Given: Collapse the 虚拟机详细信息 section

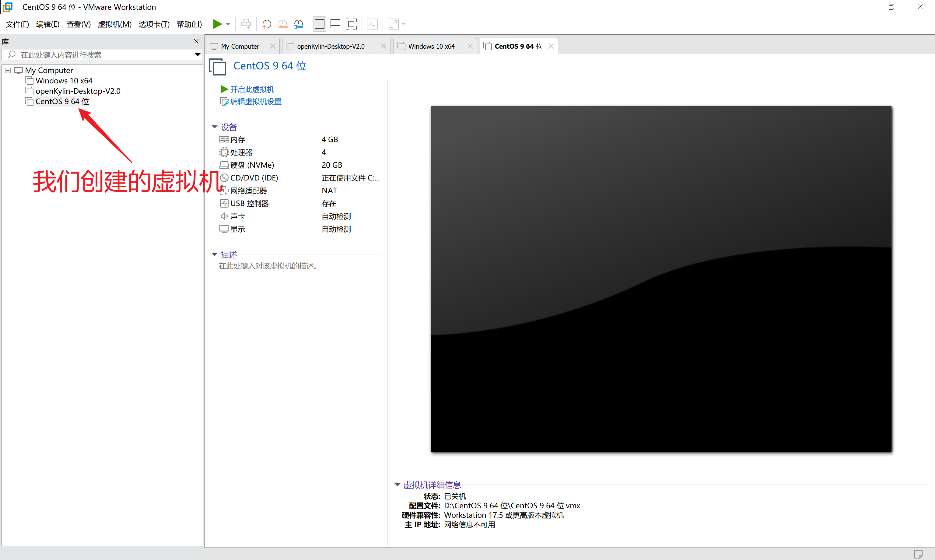Looking at the screenshot, I should (397, 485).
